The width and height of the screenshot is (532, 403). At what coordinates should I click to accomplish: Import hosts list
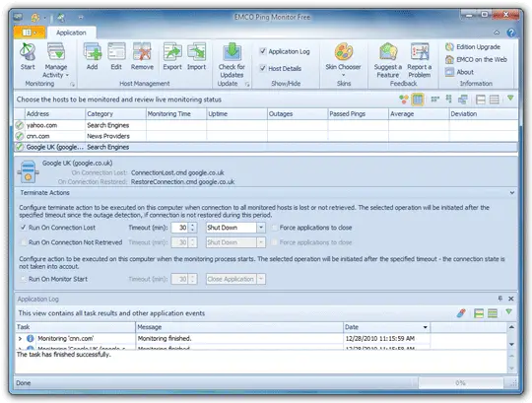(x=196, y=56)
